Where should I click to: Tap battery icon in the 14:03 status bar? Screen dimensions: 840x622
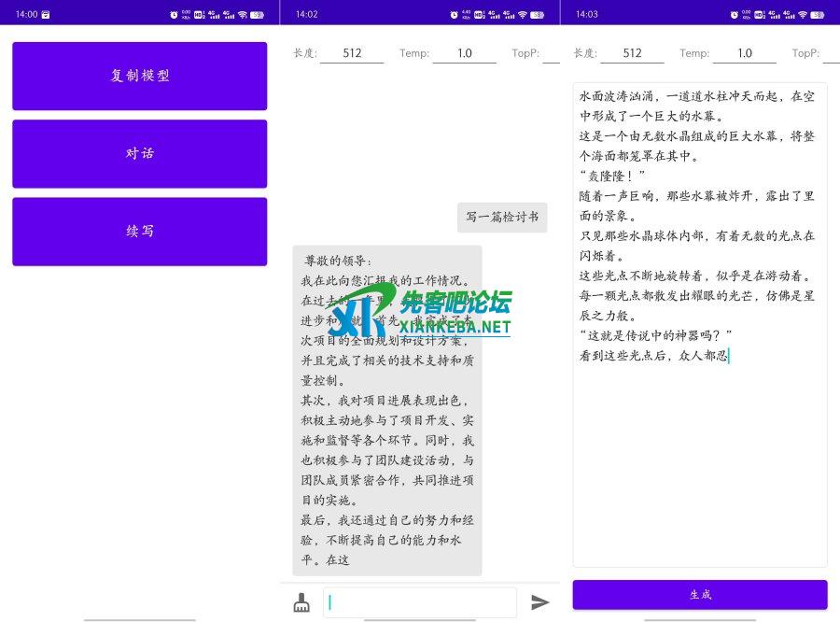[x=818, y=15]
